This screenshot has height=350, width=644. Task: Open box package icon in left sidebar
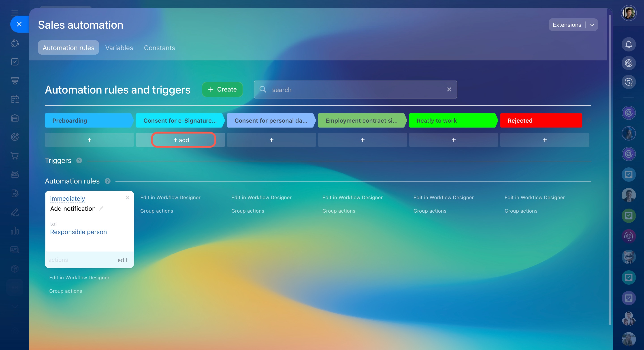click(x=15, y=269)
